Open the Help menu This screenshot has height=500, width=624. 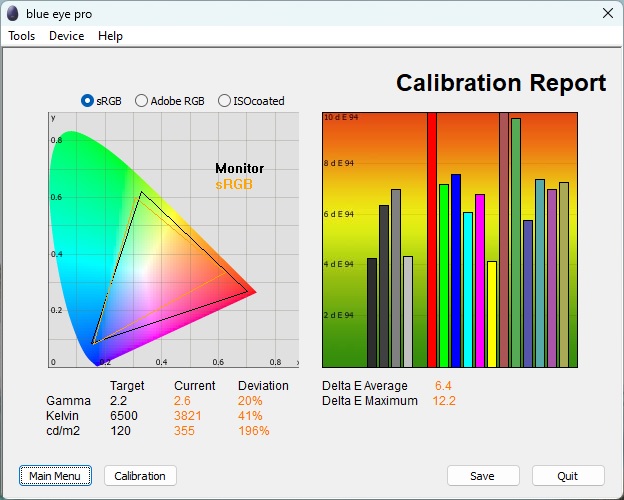[111, 36]
